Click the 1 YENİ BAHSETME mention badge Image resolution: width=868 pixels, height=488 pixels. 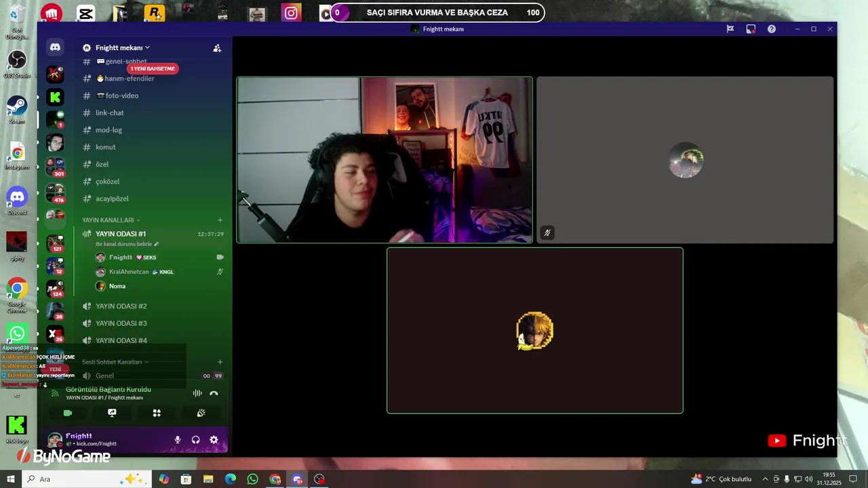(x=153, y=68)
